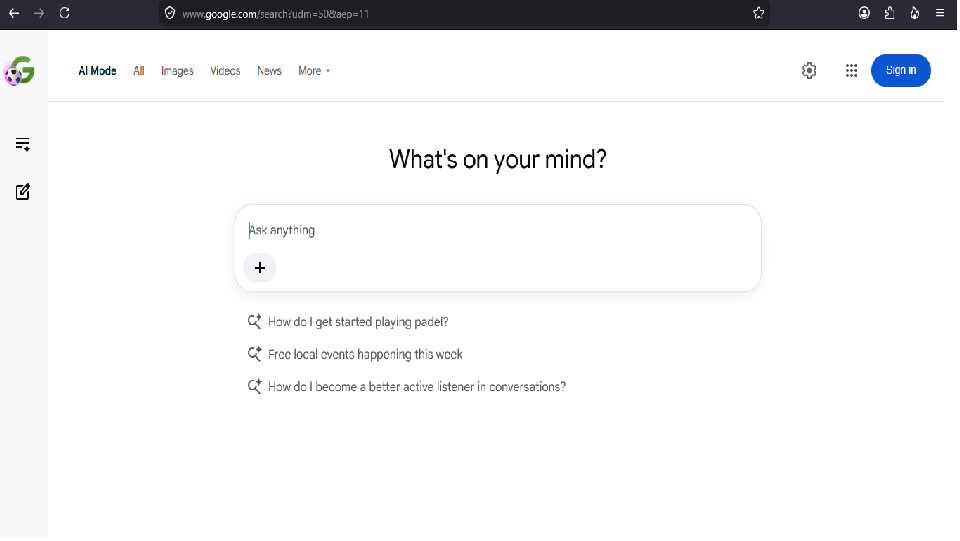The image size is (960, 541).
Task: Open the browser account profile icon
Action: click(864, 13)
